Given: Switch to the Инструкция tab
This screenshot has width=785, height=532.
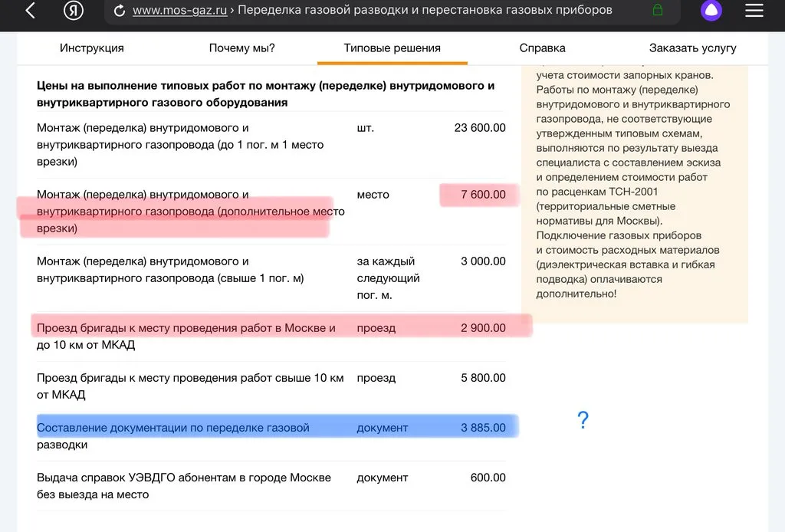Looking at the screenshot, I should pos(92,48).
